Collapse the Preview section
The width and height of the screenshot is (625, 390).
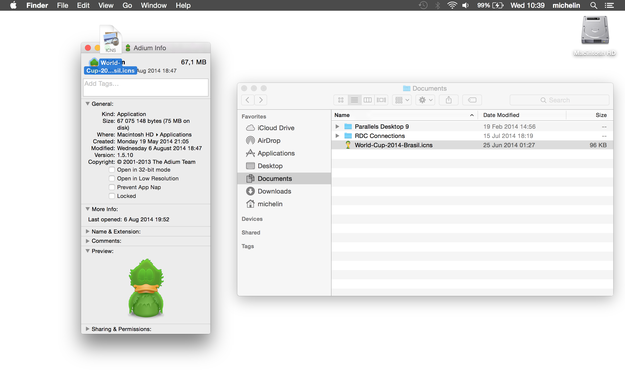(x=87, y=251)
